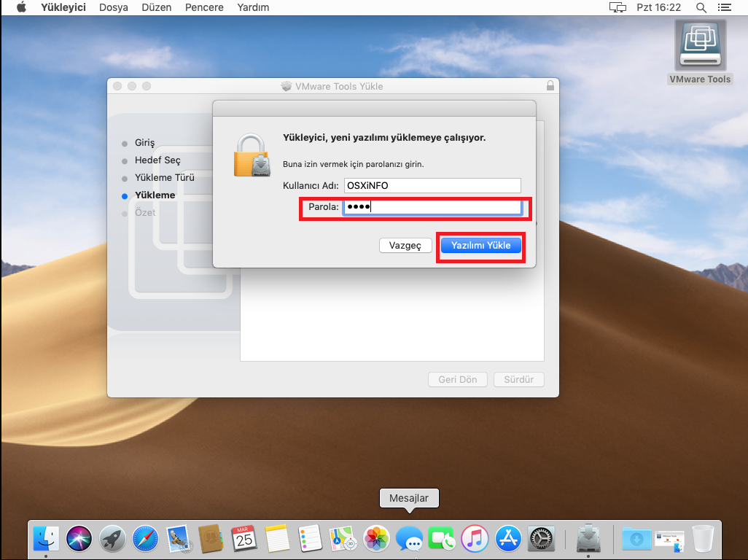Open Reminders list icon in Dock
The width and height of the screenshot is (748, 560).
point(310,539)
